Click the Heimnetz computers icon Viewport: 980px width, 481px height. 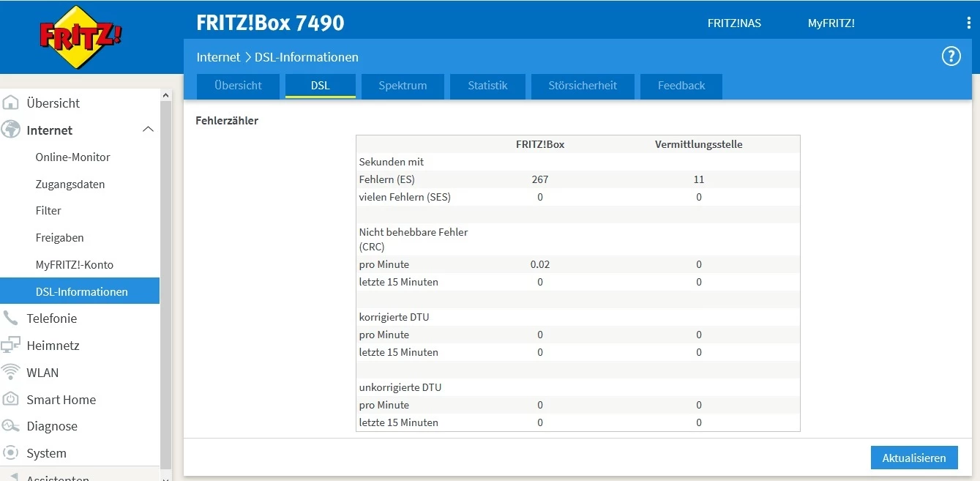tap(10, 346)
